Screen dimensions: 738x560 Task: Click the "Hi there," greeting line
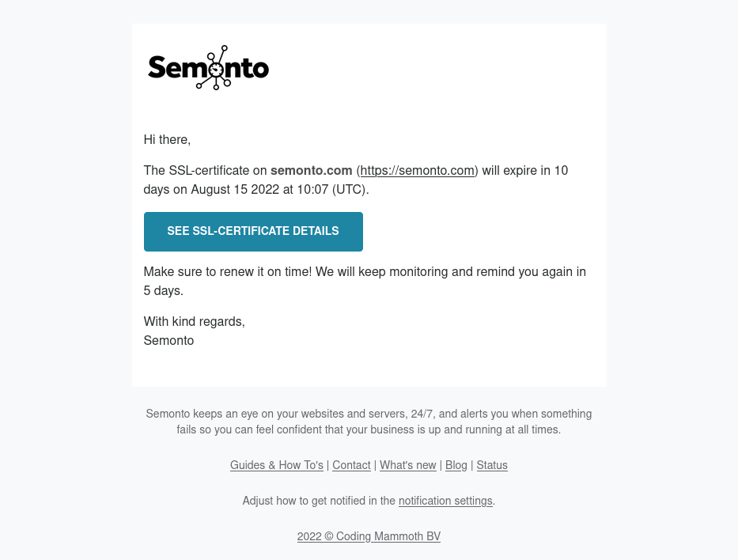167,139
